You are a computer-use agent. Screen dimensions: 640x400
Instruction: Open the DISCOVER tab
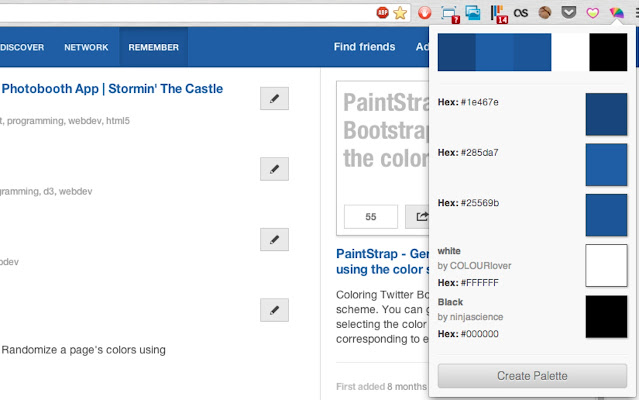tap(22, 47)
